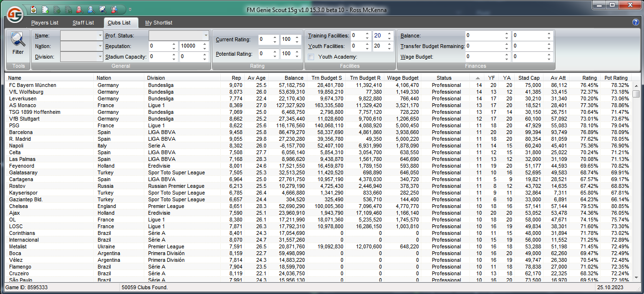Select the TSG 1899 Hoffenheim row
Image resolution: width=644 pixels, height=294 pixels.
(x=318, y=112)
